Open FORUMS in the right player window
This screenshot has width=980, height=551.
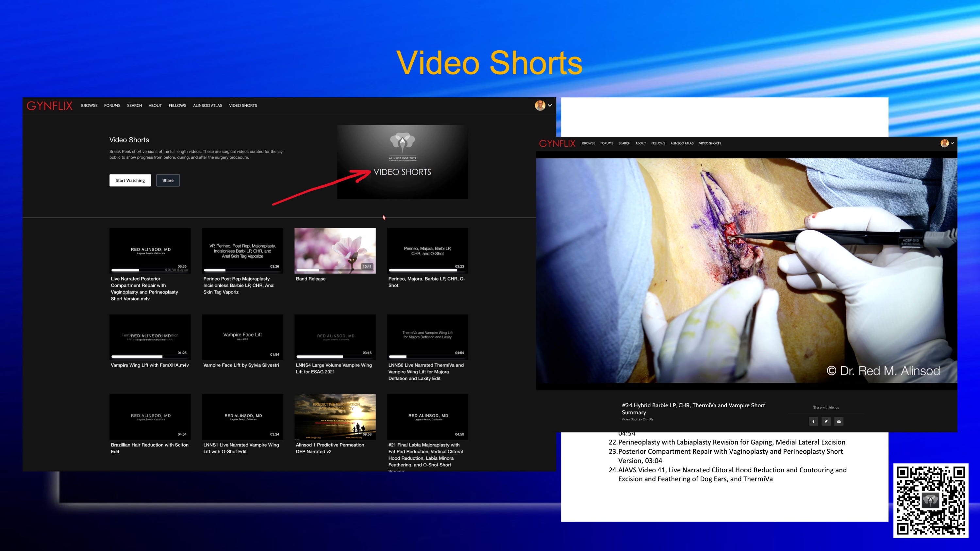click(x=607, y=143)
